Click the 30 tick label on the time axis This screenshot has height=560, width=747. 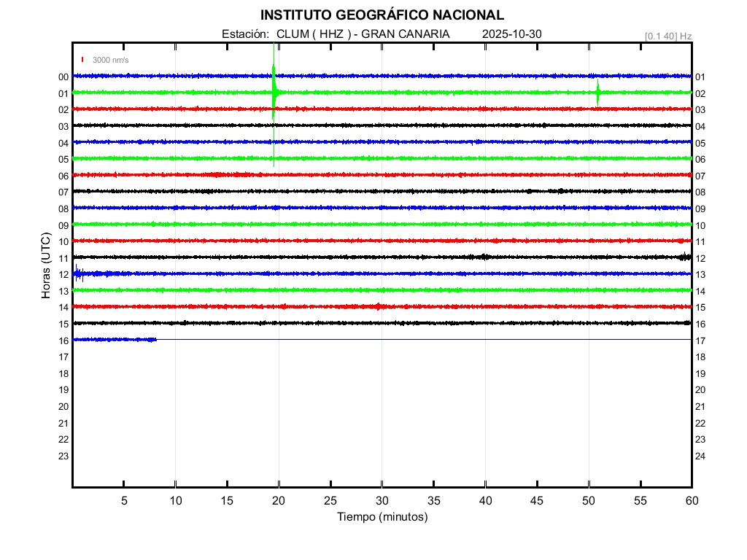[x=382, y=501]
